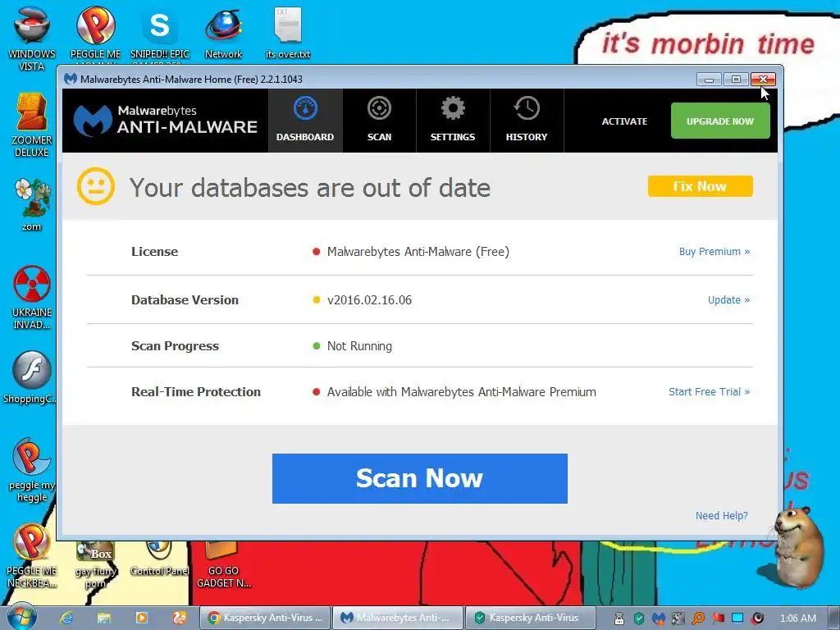This screenshot has height=630, width=840.
Task: Click the Upgrade Now button
Action: (720, 121)
